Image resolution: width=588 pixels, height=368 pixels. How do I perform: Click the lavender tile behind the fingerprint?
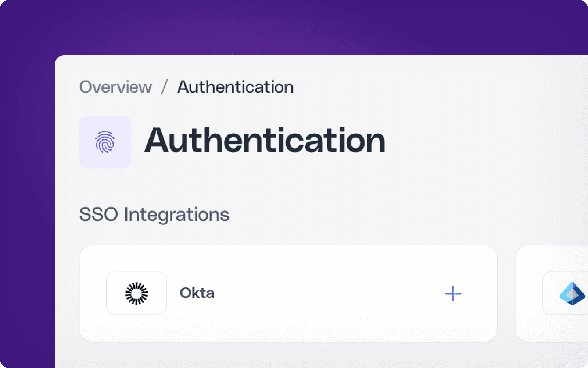pyautogui.click(x=105, y=142)
